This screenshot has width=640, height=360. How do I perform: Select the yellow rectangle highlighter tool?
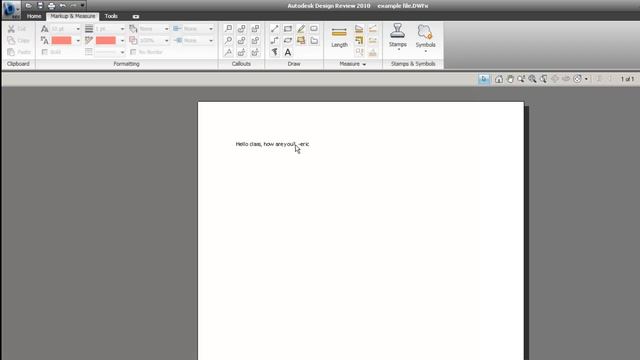click(301, 40)
